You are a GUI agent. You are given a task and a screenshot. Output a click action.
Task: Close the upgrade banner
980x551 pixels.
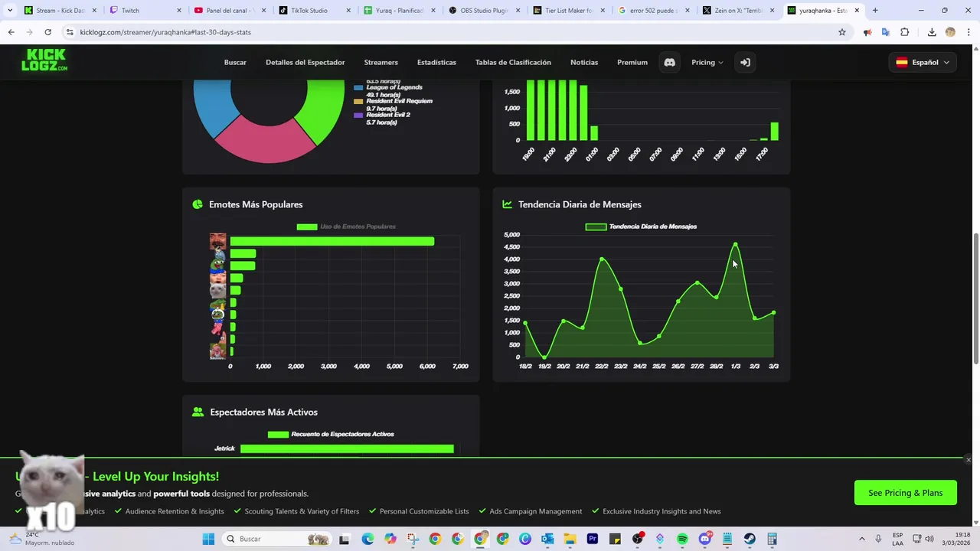pyautogui.click(x=969, y=460)
